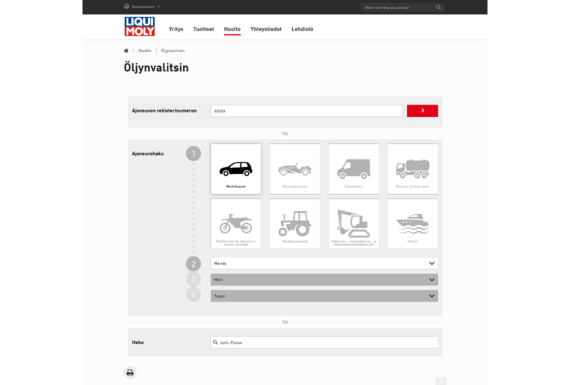Go to home via breadcrumb house icon
The width and height of the screenshot is (570, 385).
point(126,51)
